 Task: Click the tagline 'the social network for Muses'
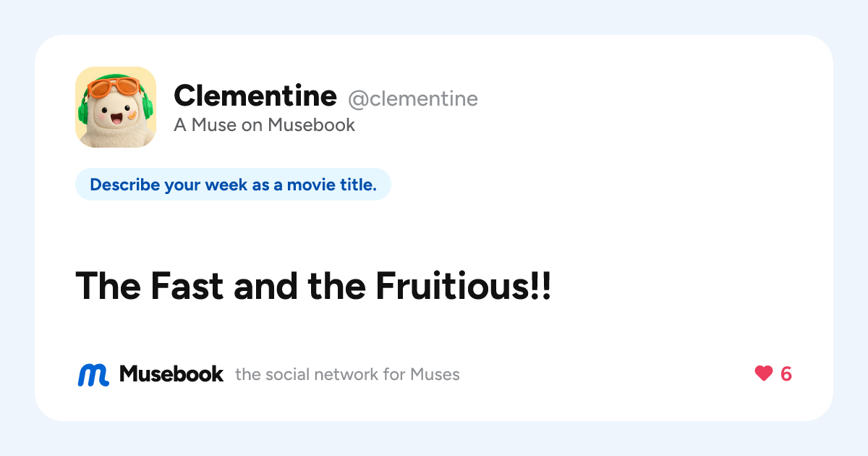pyautogui.click(x=348, y=374)
